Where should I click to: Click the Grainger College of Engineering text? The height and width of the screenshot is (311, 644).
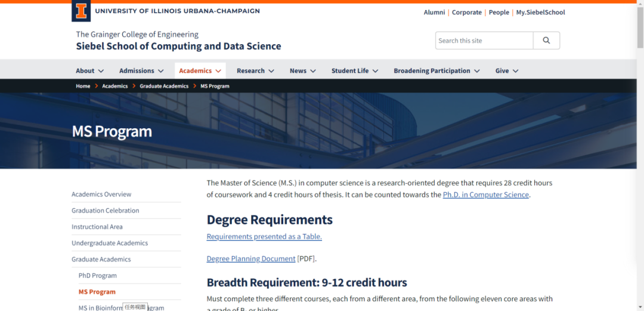[137, 35]
